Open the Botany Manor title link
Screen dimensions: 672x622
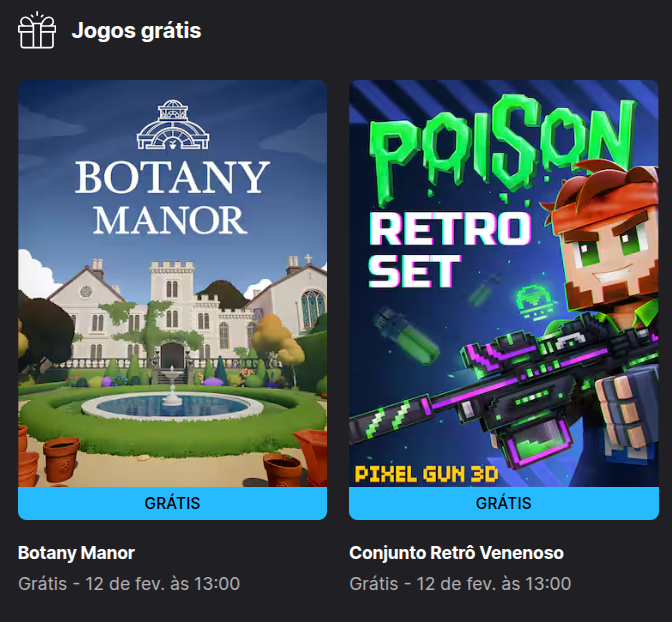click(x=76, y=553)
